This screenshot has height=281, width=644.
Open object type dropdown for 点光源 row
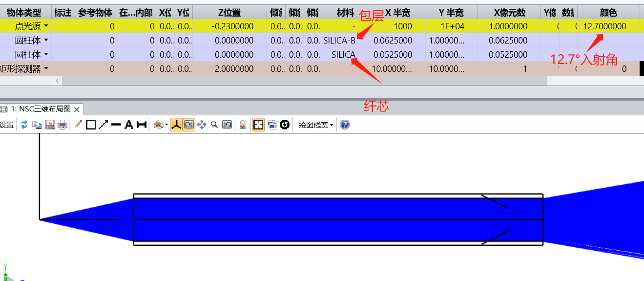46,26
